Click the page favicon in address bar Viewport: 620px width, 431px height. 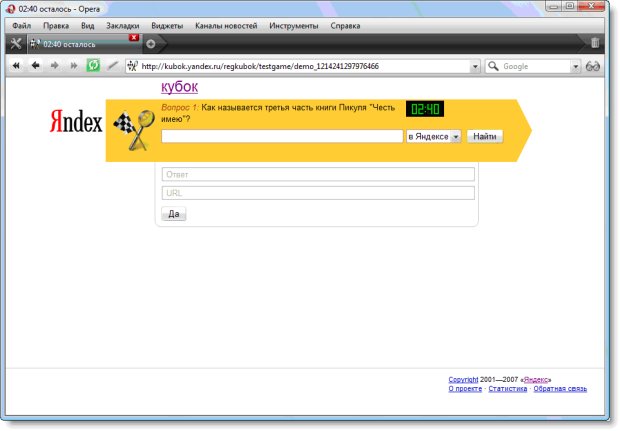click(x=132, y=66)
